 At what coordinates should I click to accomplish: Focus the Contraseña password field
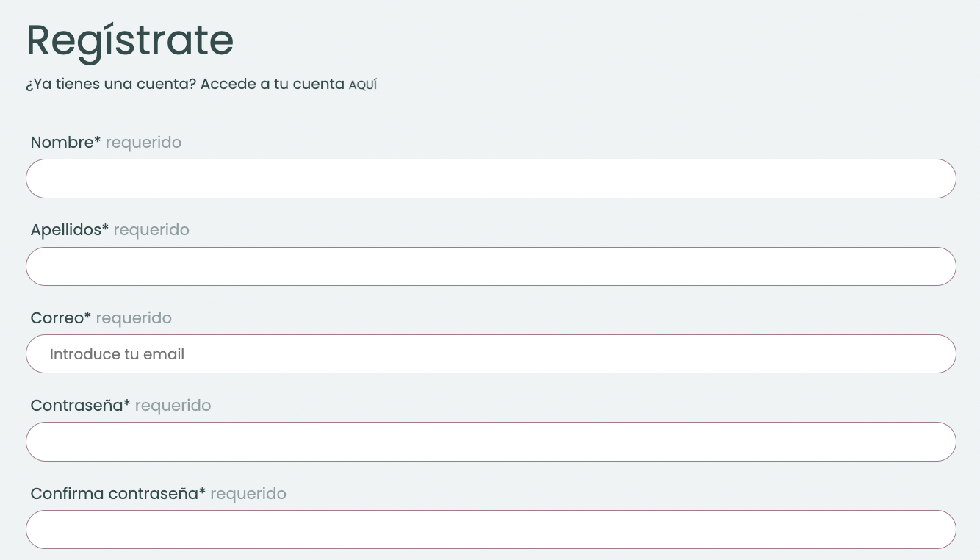491,442
